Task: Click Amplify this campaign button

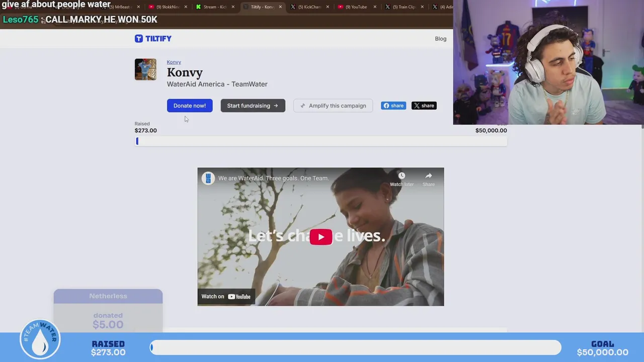Action: 333,106
